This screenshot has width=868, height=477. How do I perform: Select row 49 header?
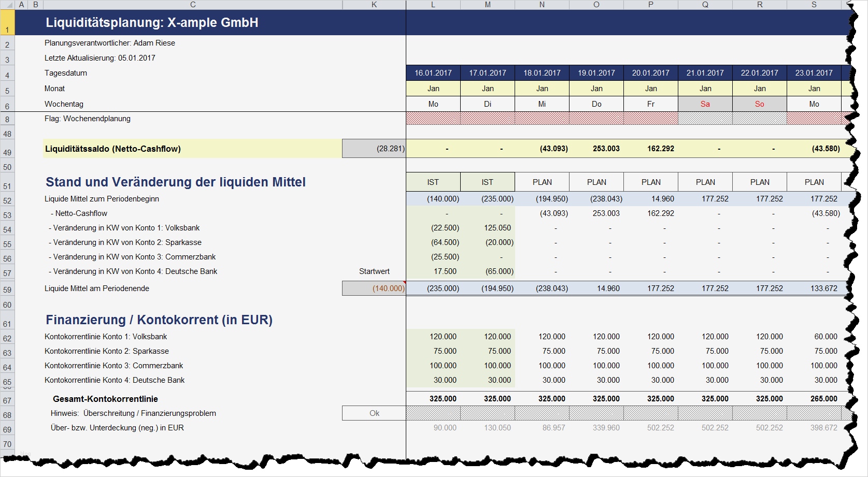click(x=7, y=149)
